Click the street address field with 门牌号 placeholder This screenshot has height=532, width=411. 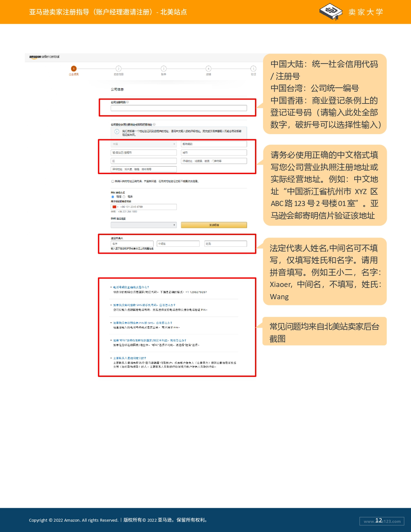(x=214, y=161)
